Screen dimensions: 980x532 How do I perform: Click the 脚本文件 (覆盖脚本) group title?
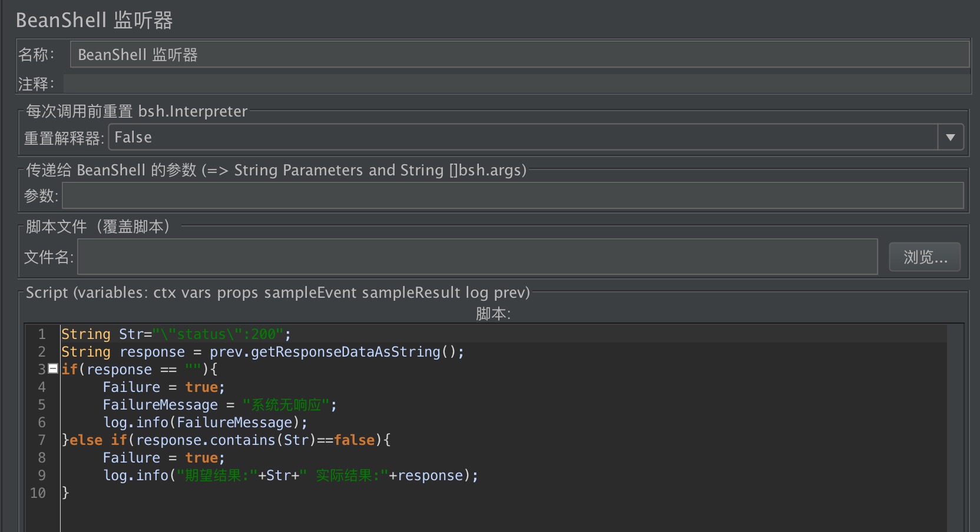(99, 227)
